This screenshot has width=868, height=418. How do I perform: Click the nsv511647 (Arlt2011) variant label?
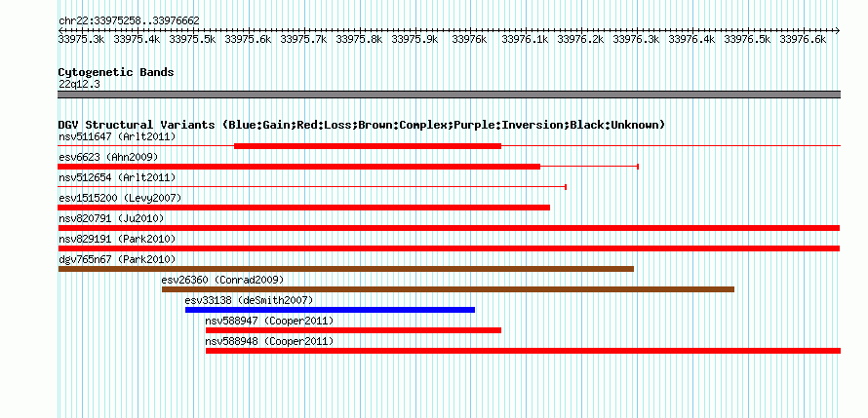(x=117, y=136)
